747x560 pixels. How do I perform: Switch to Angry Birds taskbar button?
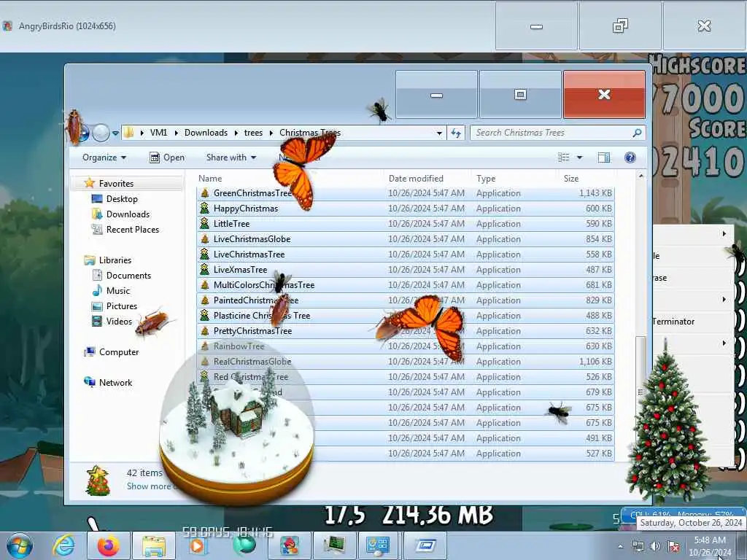point(289,545)
